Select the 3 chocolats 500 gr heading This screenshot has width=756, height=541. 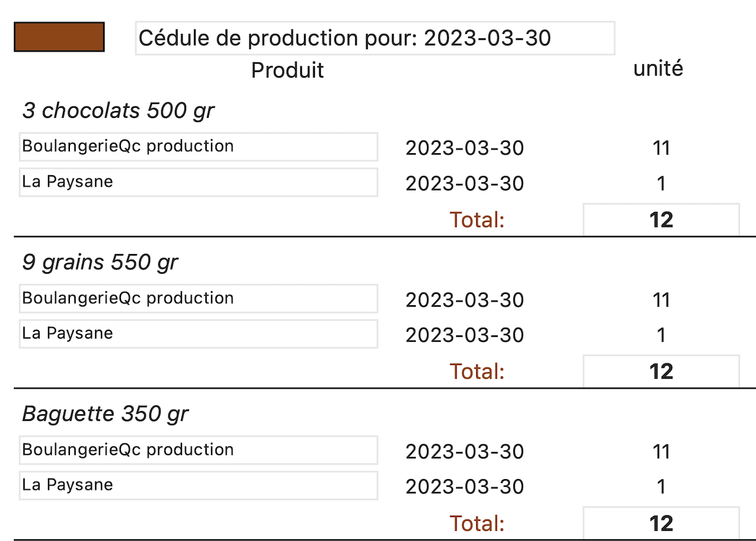pyautogui.click(x=118, y=111)
